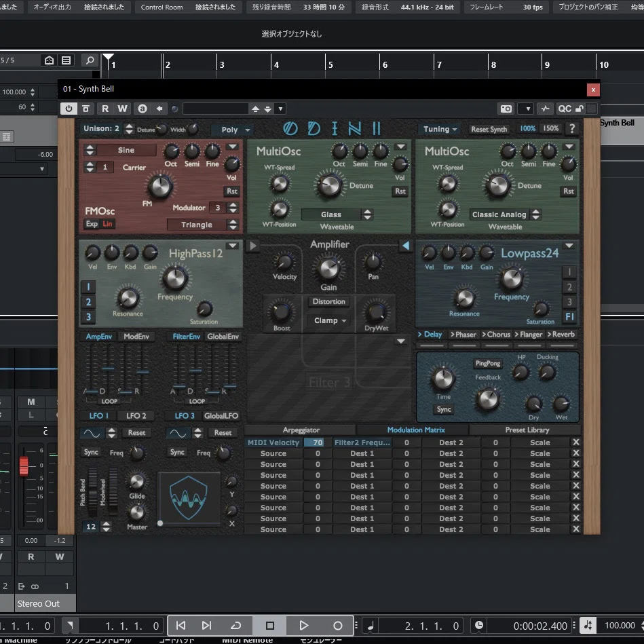Click the Filter2 Frequ... destination cell
644x644 pixels.
(362, 442)
